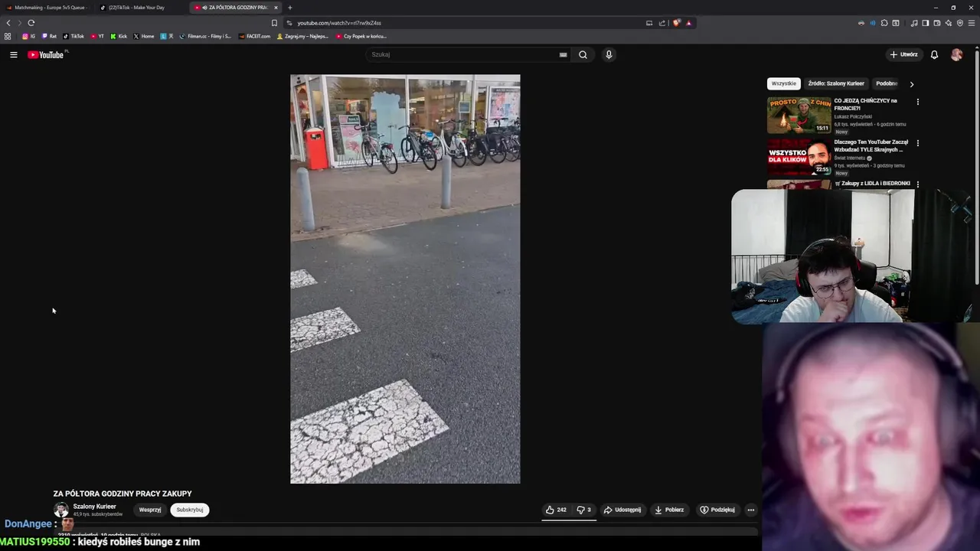Click title CO JEDZĄ CHIŃCZYCY na FRONCIE
This screenshot has width=980, height=551.
click(866, 104)
